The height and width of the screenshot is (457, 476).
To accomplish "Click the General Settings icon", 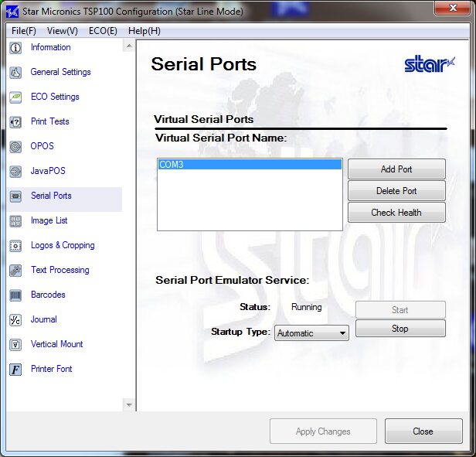I will (x=15, y=73).
